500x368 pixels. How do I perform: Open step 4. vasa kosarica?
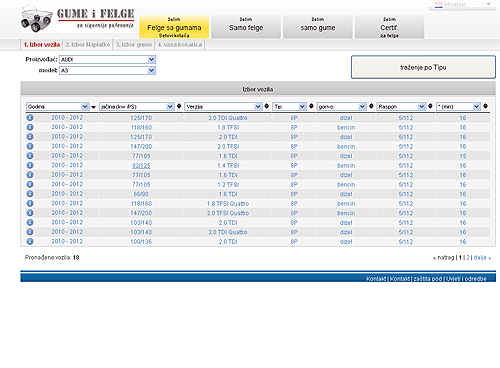(x=180, y=44)
